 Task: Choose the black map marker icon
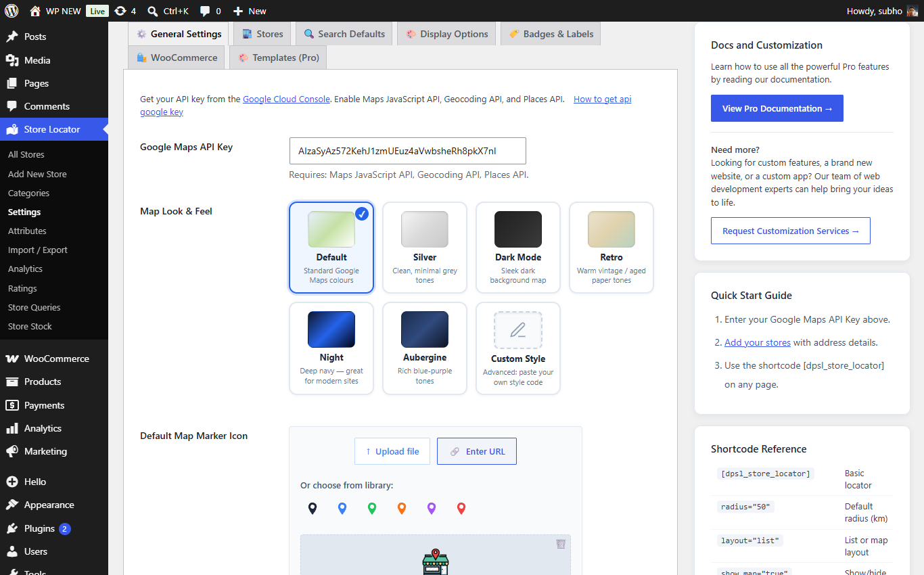coord(313,508)
